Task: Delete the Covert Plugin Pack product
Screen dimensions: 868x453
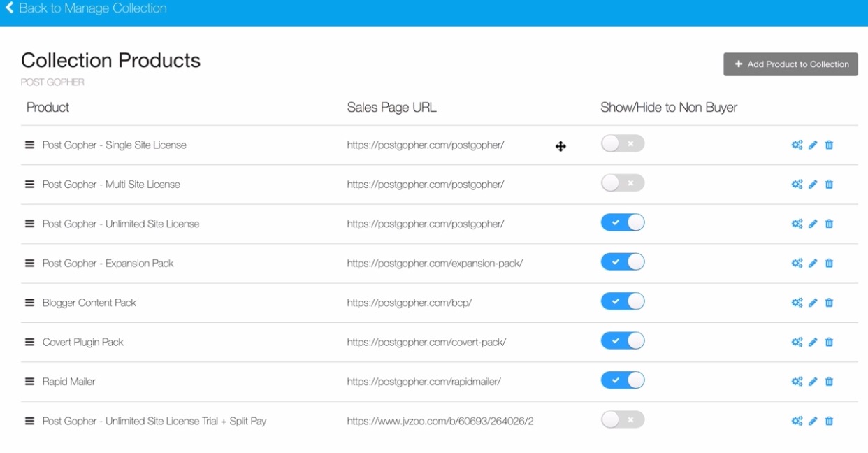Action: pos(829,343)
